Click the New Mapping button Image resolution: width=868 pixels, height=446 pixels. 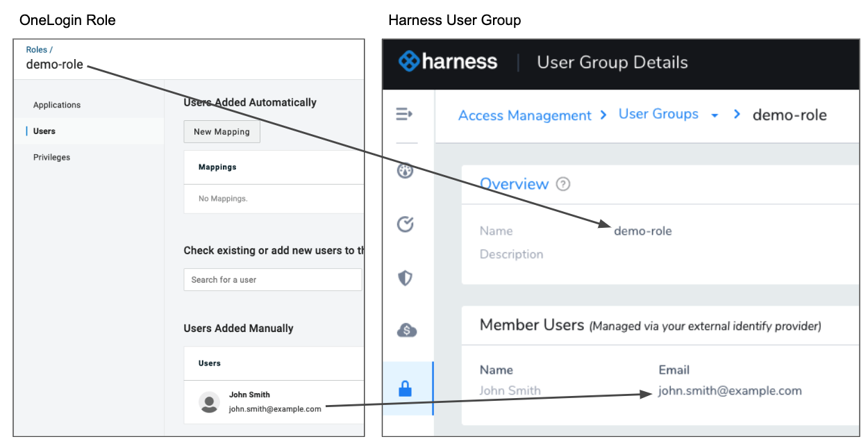point(222,131)
